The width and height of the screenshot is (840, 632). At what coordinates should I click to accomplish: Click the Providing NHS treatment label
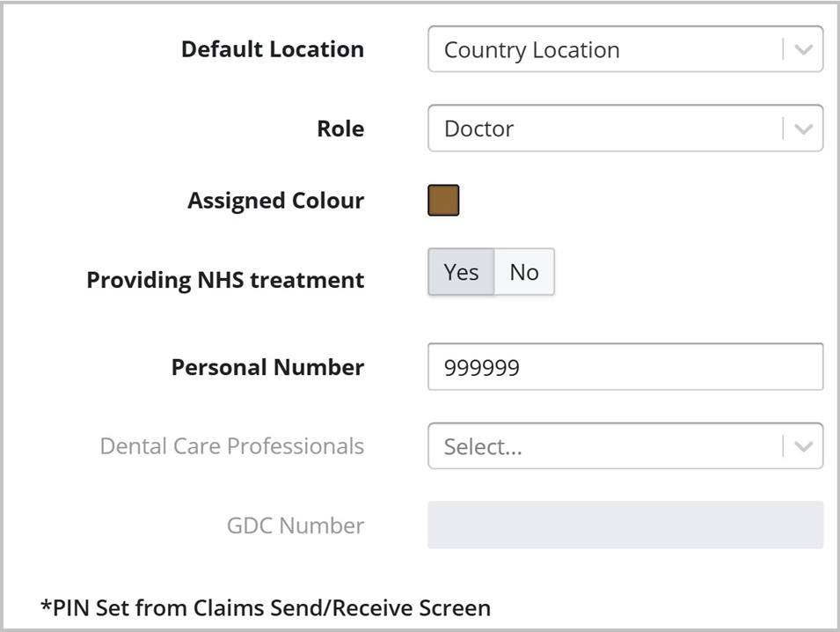(x=225, y=280)
